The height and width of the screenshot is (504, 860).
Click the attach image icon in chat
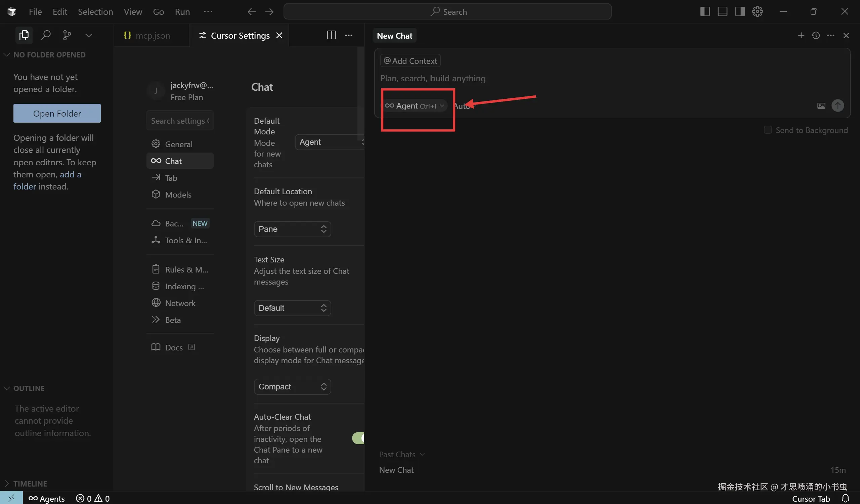click(x=821, y=106)
